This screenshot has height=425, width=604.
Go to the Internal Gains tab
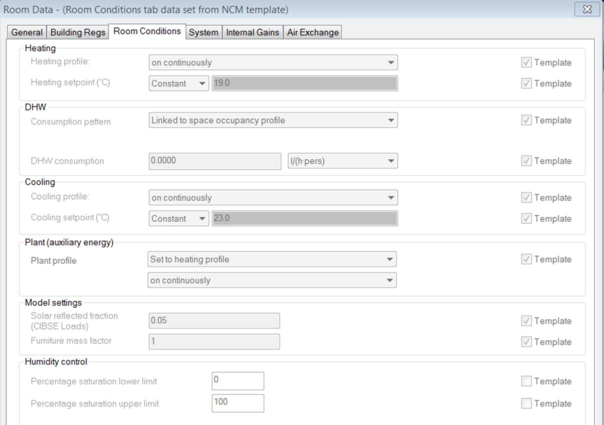(252, 32)
